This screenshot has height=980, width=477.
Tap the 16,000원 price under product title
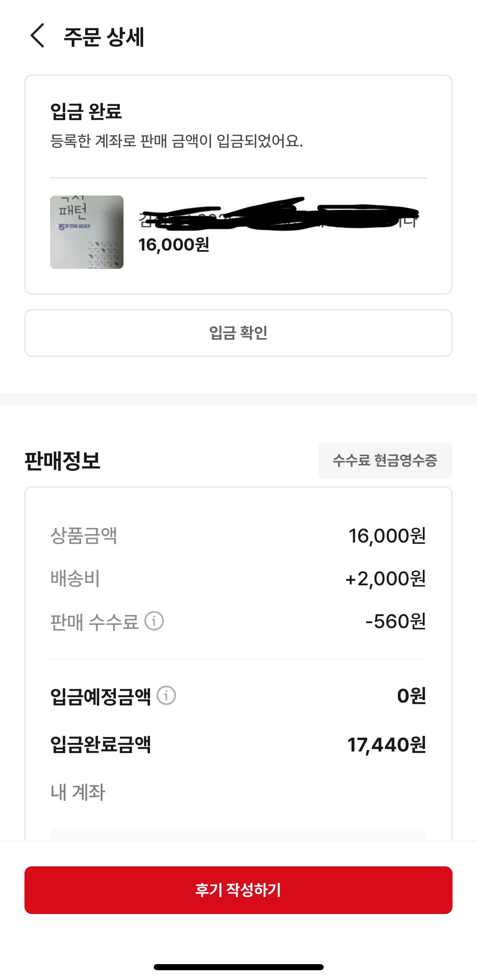tap(174, 245)
